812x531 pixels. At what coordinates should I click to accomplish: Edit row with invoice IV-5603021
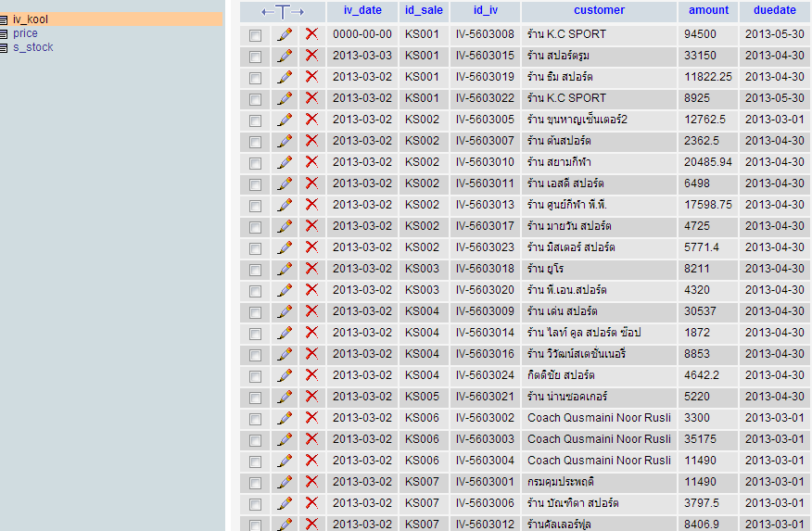coord(285,397)
